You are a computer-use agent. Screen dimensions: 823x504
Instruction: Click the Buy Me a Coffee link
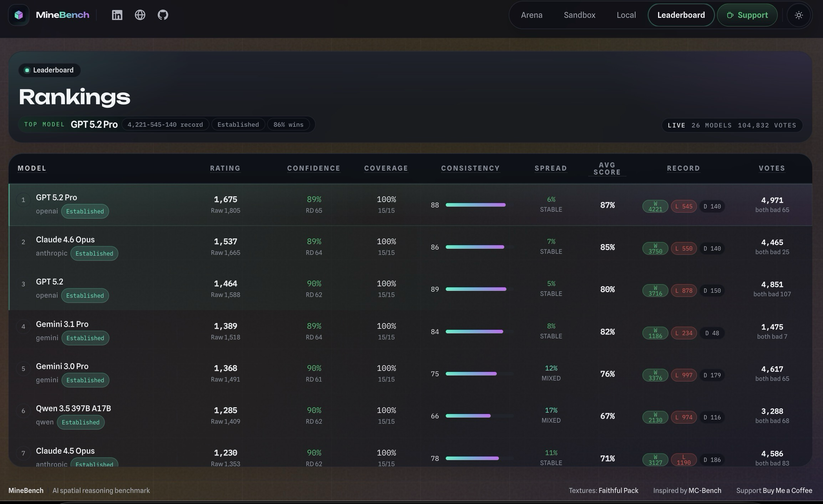787,490
